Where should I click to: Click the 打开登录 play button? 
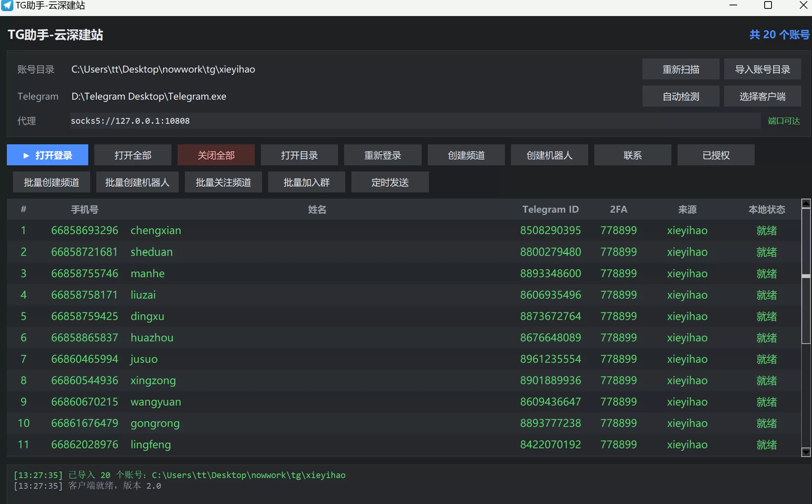[47, 155]
